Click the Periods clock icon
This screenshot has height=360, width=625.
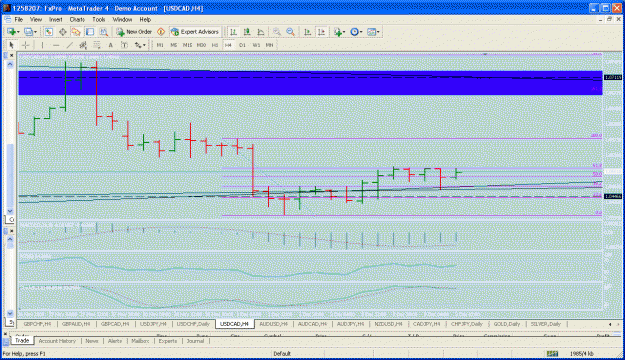point(354,32)
